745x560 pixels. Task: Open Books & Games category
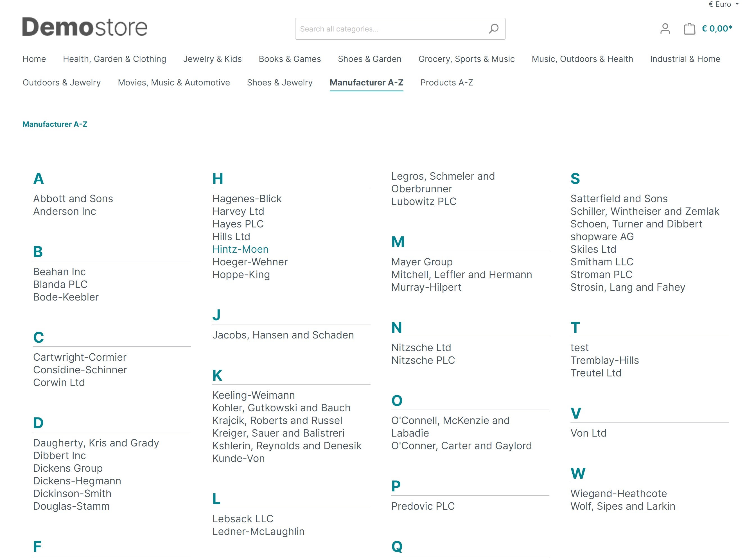tap(290, 59)
